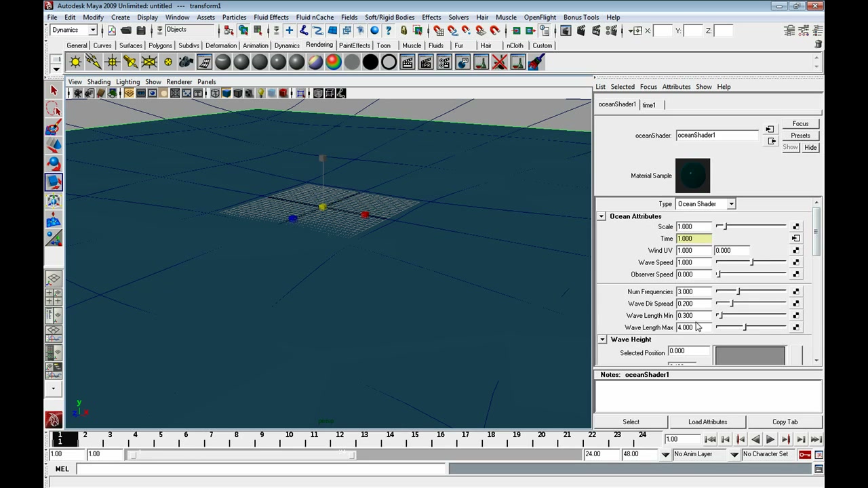Click the open scene folder icon
Viewport: 868px width, 488px height.
[126, 30]
